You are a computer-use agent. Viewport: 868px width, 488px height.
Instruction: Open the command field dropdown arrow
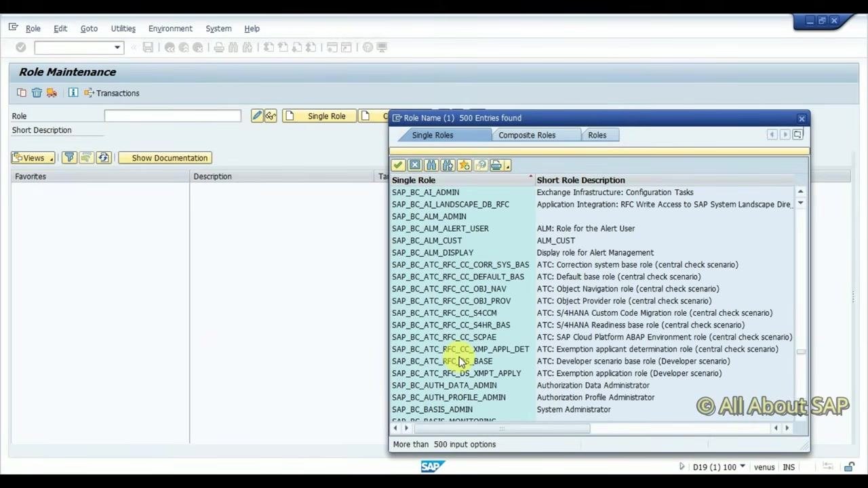pyautogui.click(x=117, y=47)
